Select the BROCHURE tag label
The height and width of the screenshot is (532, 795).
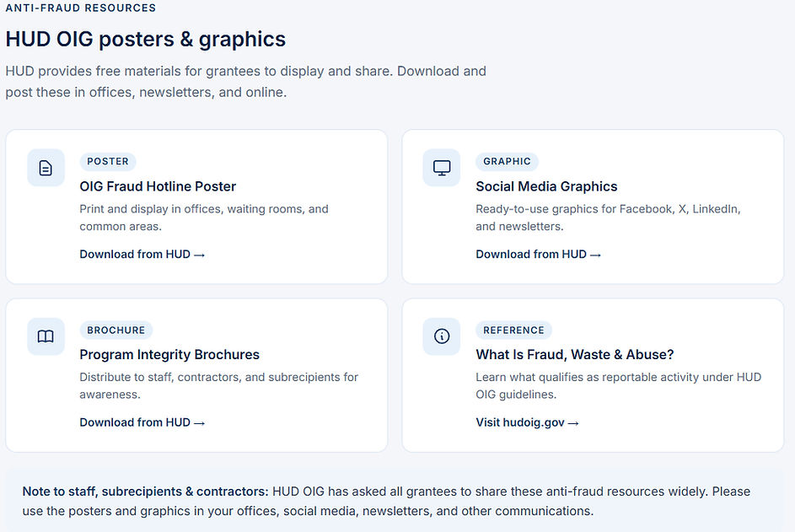click(116, 330)
